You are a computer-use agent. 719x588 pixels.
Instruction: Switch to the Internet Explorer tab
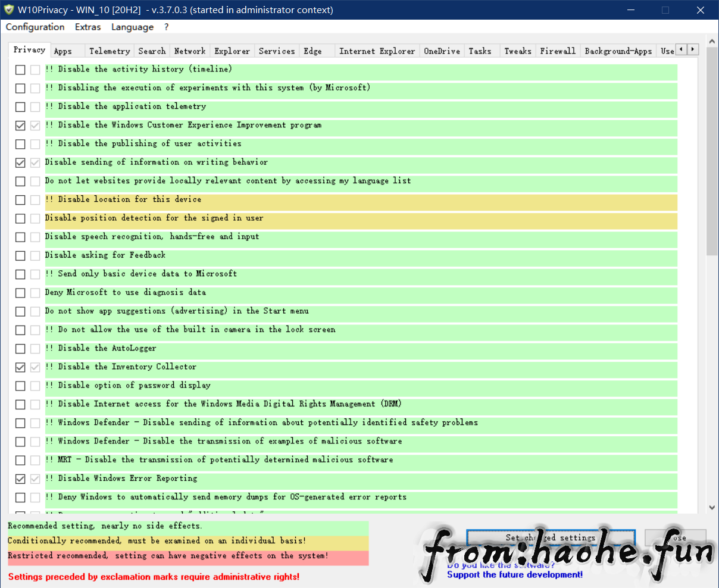(x=377, y=51)
